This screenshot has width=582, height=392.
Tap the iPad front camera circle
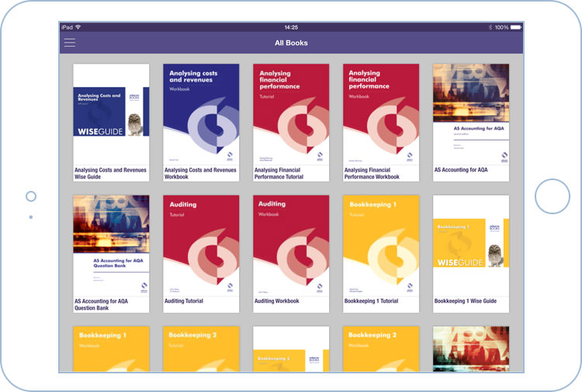tap(31, 196)
